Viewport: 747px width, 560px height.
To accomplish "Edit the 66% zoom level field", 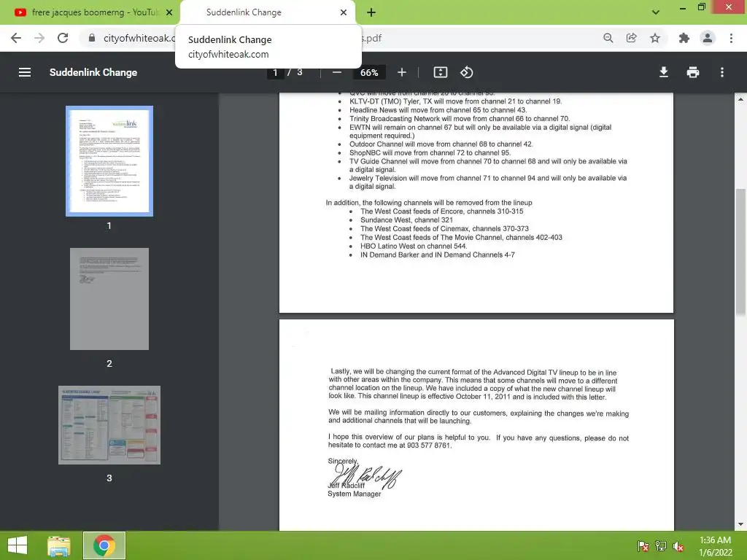I will click(x=369, y=72).
